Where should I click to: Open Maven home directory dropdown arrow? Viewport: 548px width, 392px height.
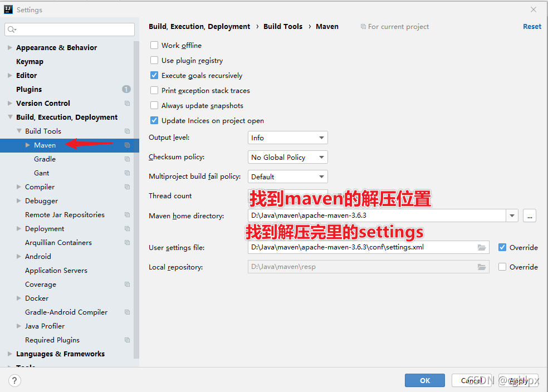[512, 215]
